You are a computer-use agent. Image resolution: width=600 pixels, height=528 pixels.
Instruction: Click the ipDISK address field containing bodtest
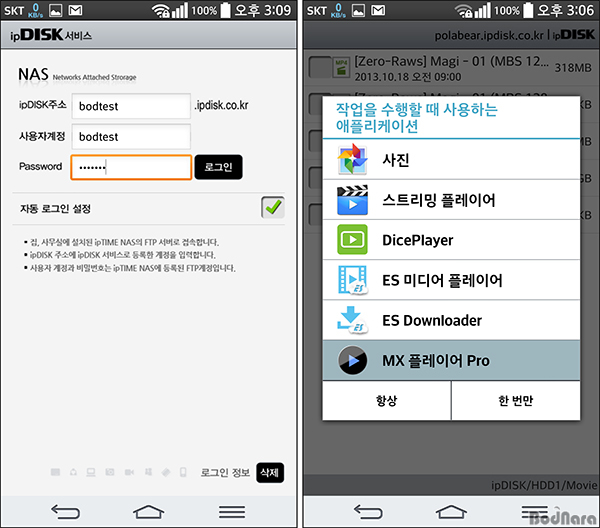click(131, 106)
